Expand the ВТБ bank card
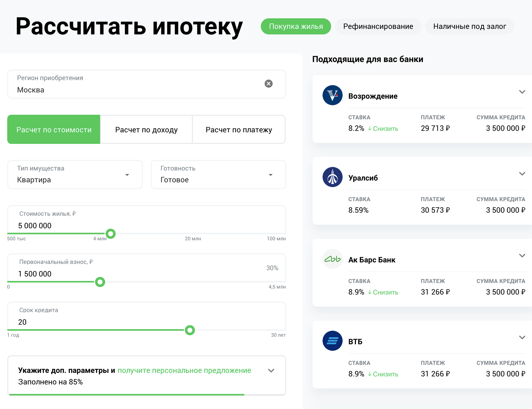532x409 pixels. (522, 337)
